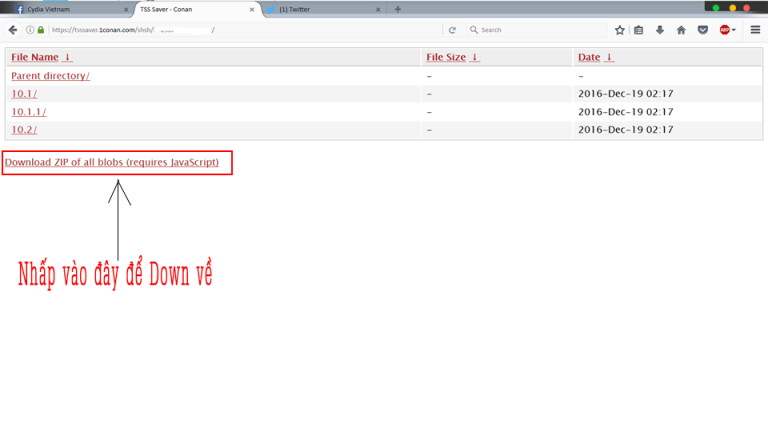Sort by File Name column header
Image resolution: width=768 pixels, height=432 pixels.
coord(42,57)
